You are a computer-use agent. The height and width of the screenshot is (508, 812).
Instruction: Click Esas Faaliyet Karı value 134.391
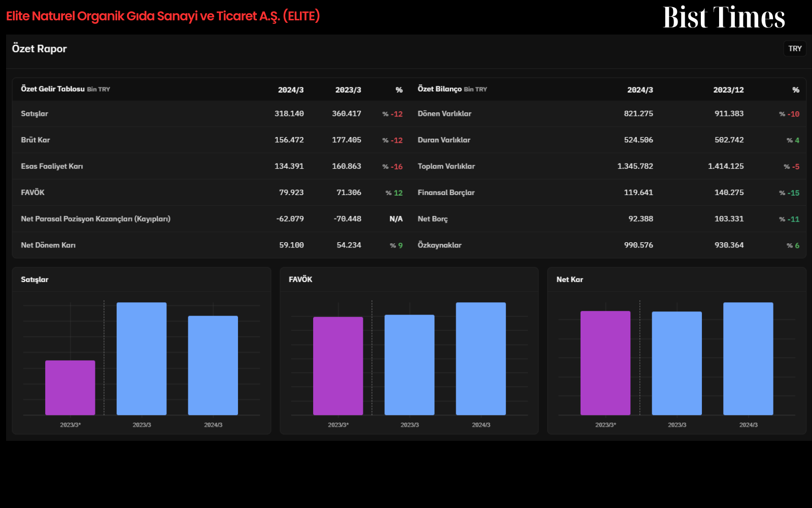[x=289, y=167]
